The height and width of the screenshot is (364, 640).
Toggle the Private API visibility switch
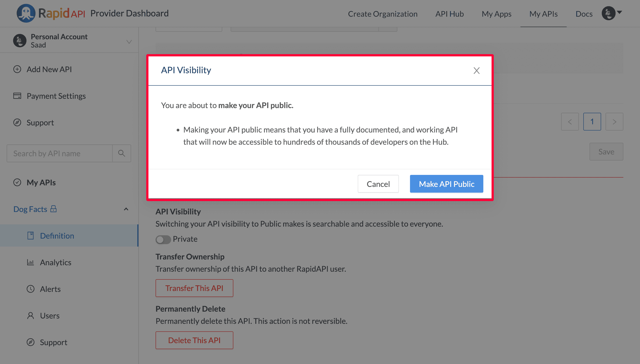coord(162,239)
